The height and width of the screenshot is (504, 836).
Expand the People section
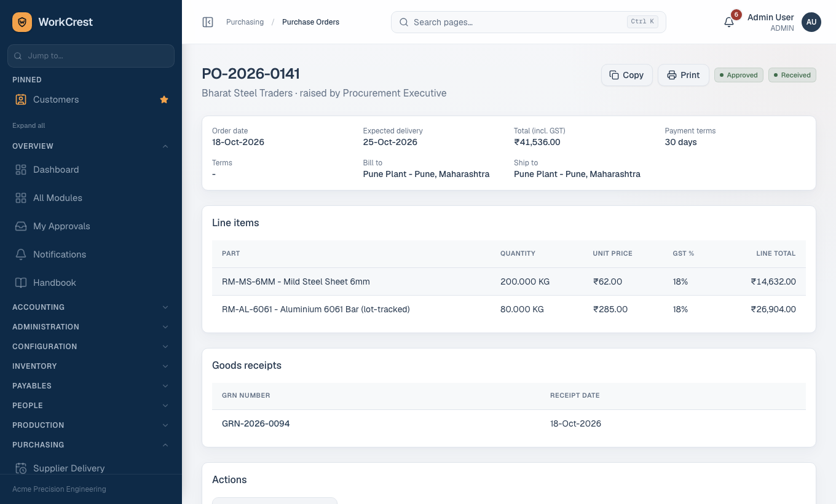pos(91,406)
